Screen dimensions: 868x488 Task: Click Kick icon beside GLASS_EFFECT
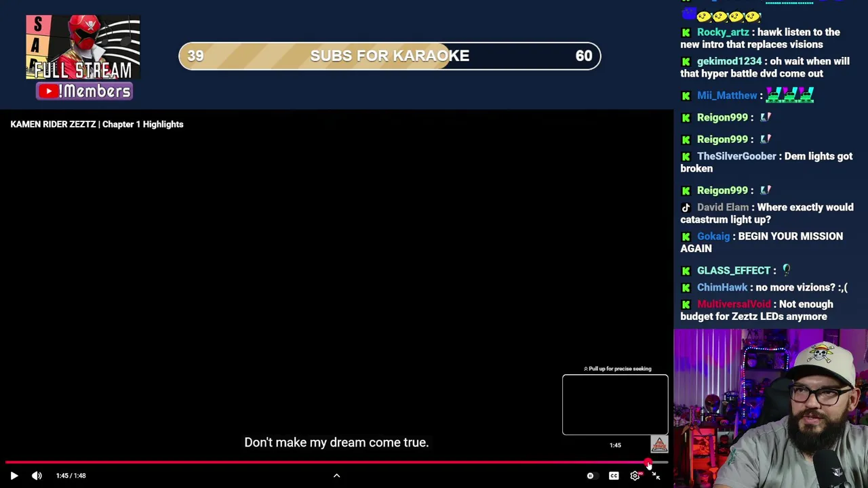pos(686,270)
